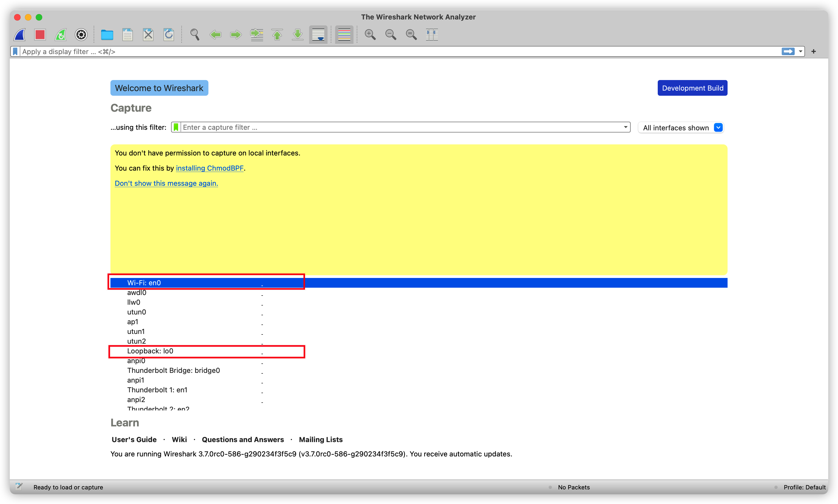This screenshot has height=504, width=838.
Task: Click the Reload capture file icon
Action: 169,34
